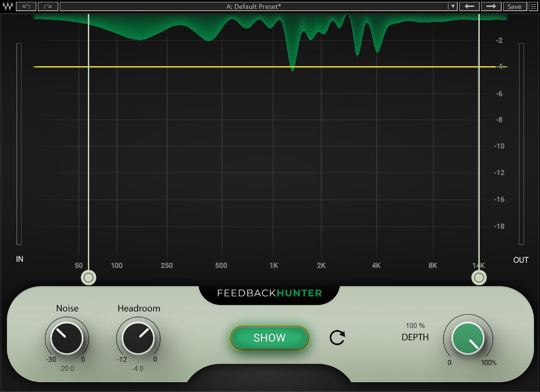Image resolution: width=540 pixels, height=392 pixels.
Task: Toggle the green SHOW button
Action: (269, 338)
